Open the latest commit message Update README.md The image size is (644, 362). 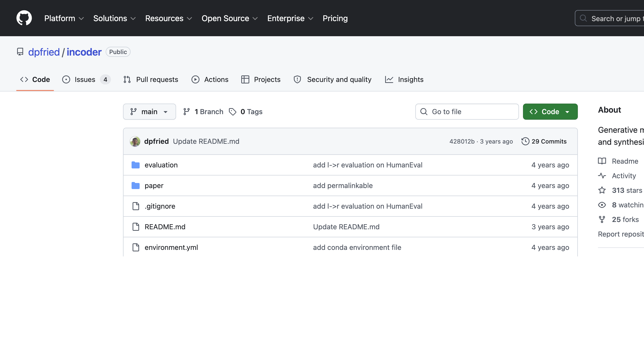[x=206, y=141]
